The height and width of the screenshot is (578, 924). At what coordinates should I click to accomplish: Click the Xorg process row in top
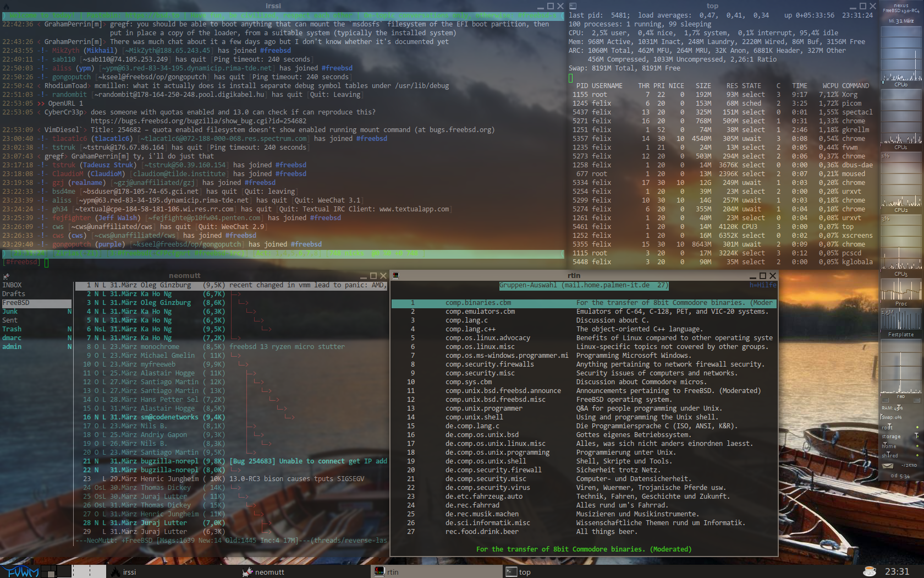(x=723, y=95)
